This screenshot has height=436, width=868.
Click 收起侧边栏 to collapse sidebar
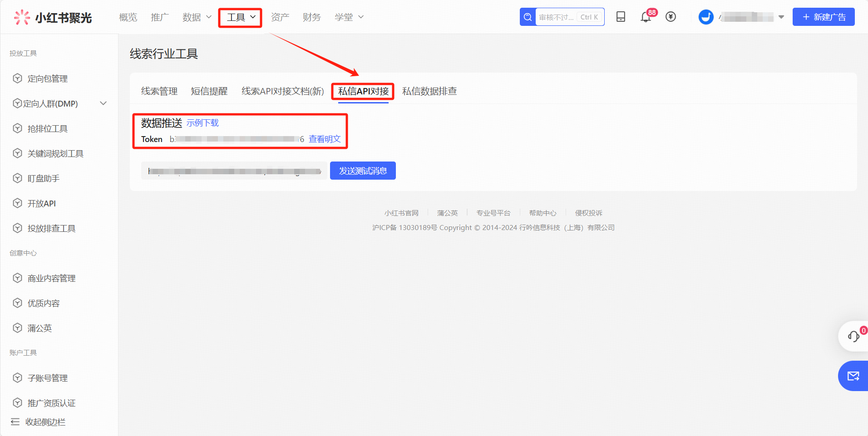coord(39,422)
